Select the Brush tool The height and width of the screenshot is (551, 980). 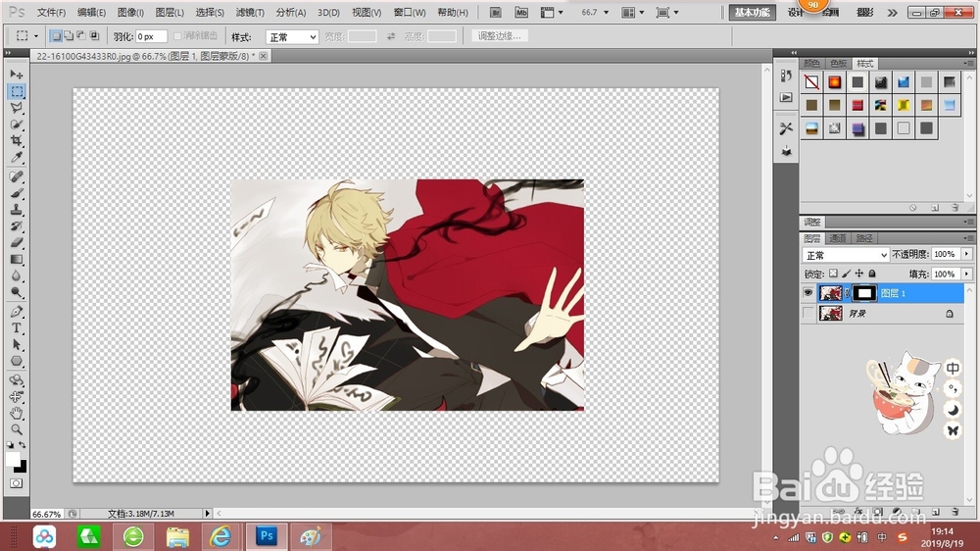[17, 193]
